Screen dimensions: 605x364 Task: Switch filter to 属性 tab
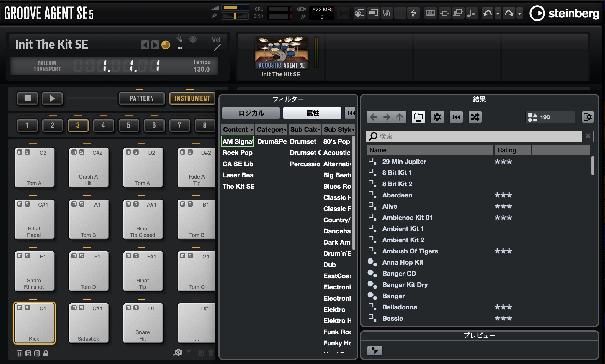312,113
